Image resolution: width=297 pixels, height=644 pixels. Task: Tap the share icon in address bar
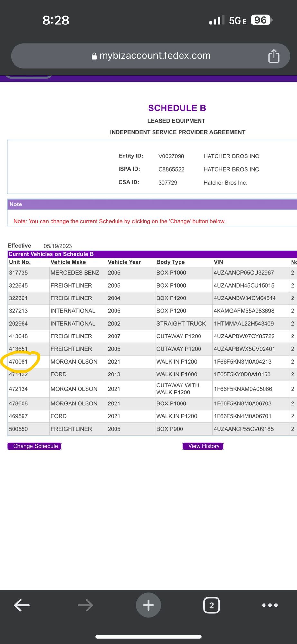(x=274, y=56)
